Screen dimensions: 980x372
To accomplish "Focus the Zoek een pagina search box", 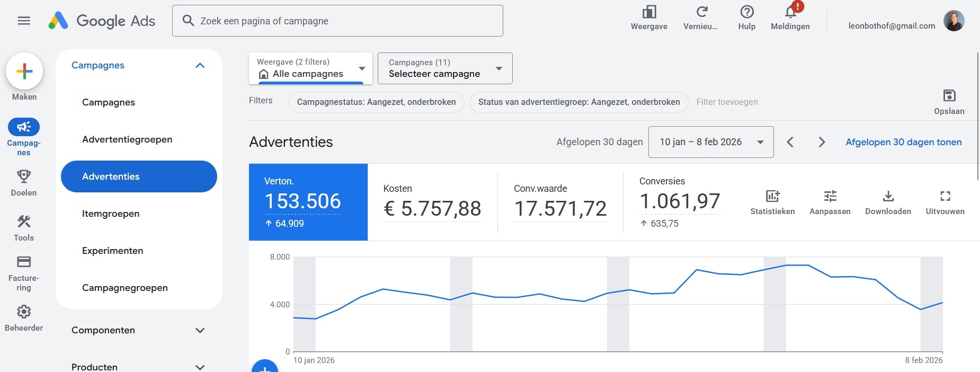I will 337,21.
